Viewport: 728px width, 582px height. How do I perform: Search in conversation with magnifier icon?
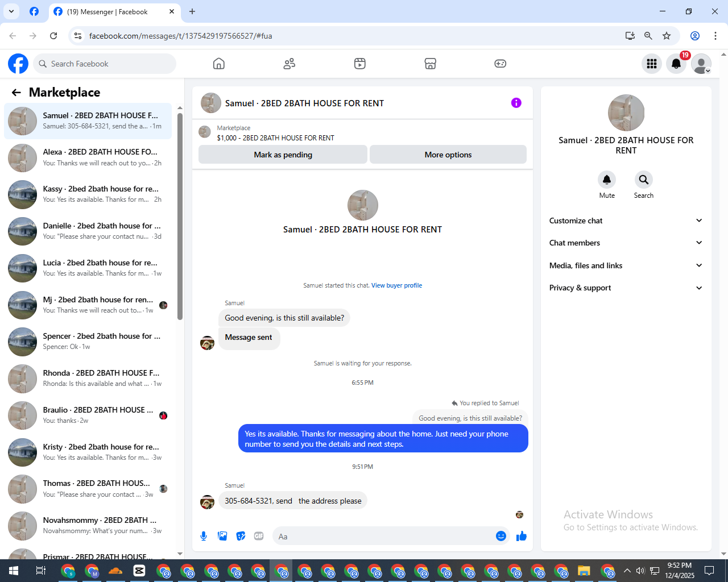point(644,180)
